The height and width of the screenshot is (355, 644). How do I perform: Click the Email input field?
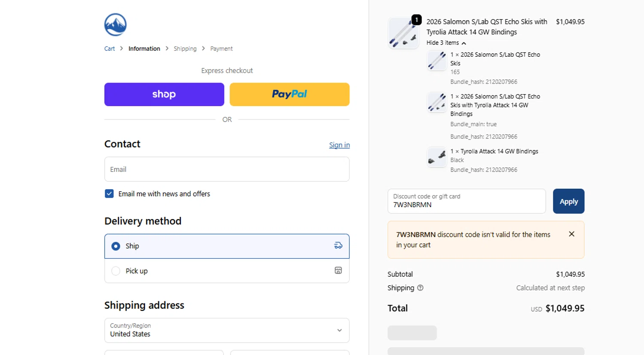(227, 169)
